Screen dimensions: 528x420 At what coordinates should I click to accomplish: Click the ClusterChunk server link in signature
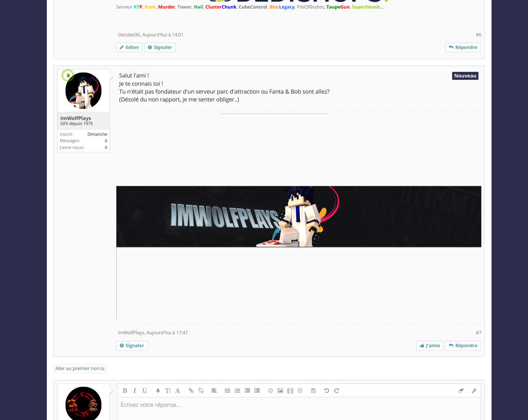(x=221, y=7)
